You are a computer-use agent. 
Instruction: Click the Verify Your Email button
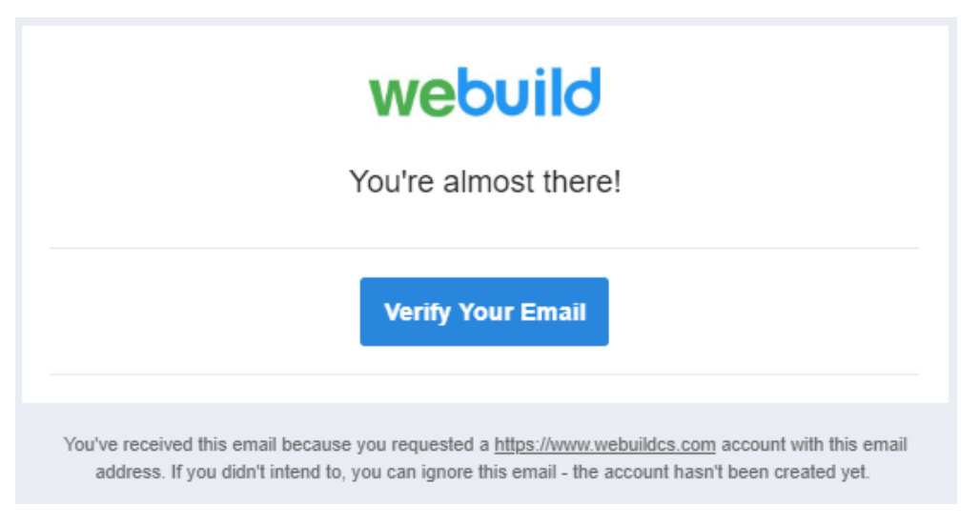tap(484, 312)
